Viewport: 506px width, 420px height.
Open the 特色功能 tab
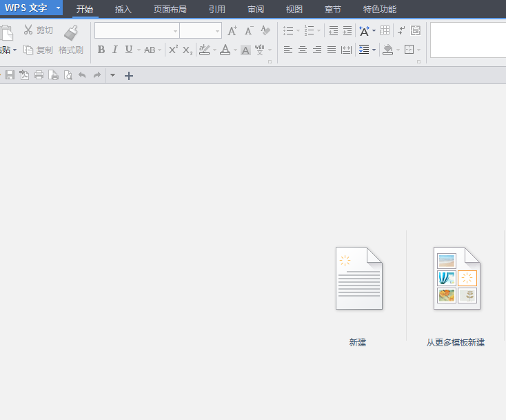[379, 10]
